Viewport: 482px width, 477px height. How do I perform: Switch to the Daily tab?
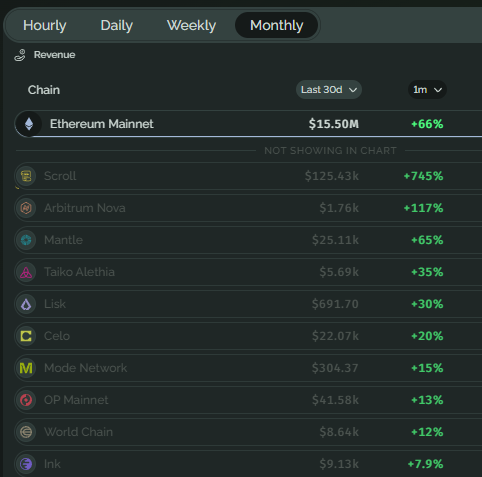click(x=117, y=25)
